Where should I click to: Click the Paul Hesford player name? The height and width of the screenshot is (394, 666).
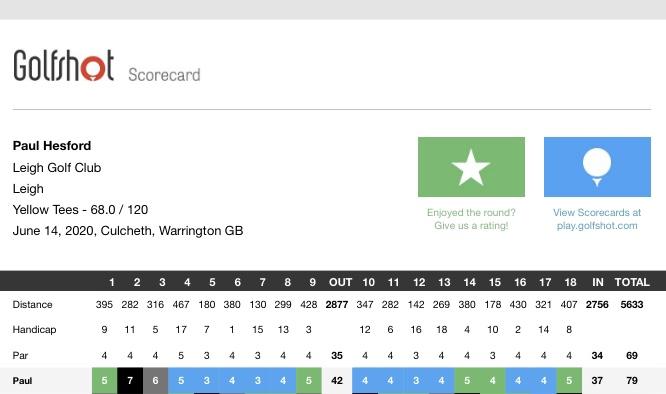[52, 146]
